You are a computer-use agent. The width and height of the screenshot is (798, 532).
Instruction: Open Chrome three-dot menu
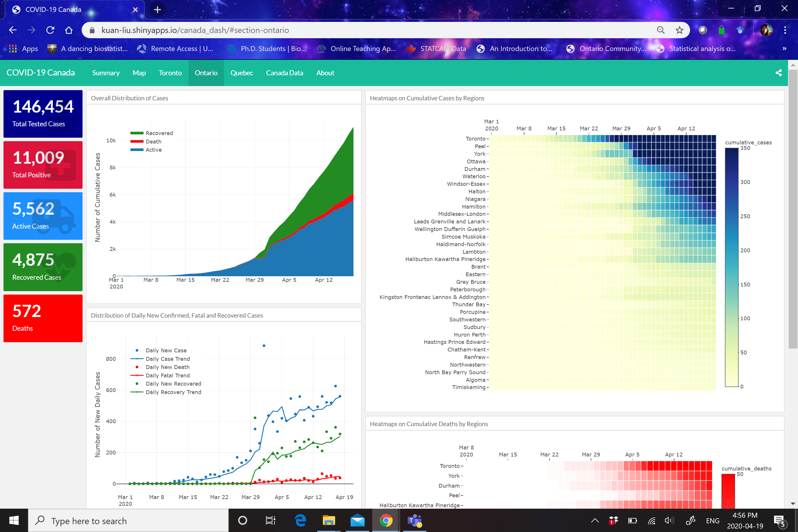(x=785, y=30)
